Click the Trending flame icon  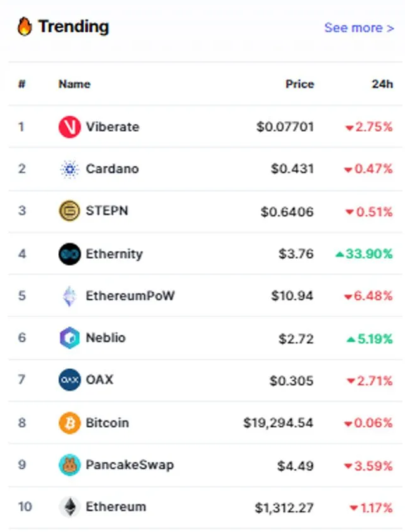(x=25, y=27)
